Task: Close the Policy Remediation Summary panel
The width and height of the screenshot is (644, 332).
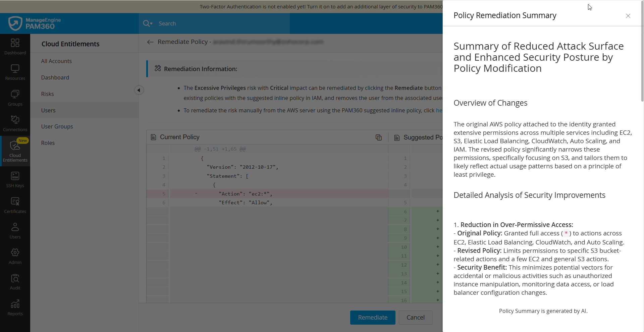Action: pyautogui.click(x=628, y=16)
